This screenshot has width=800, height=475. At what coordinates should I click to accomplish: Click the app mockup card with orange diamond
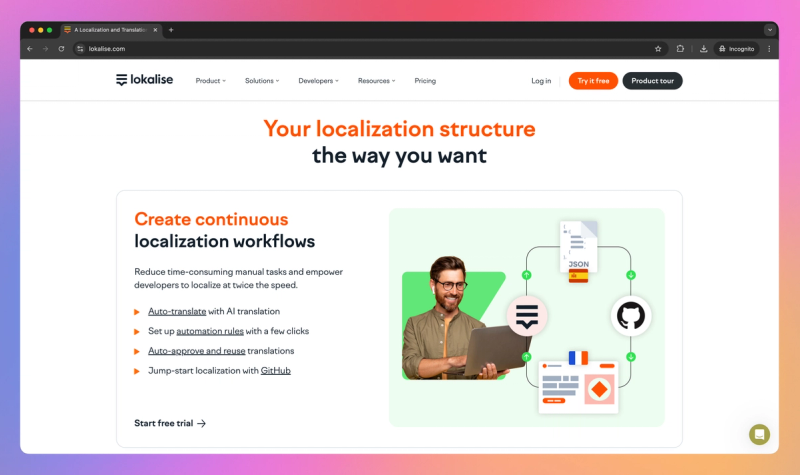click(579, 387)
